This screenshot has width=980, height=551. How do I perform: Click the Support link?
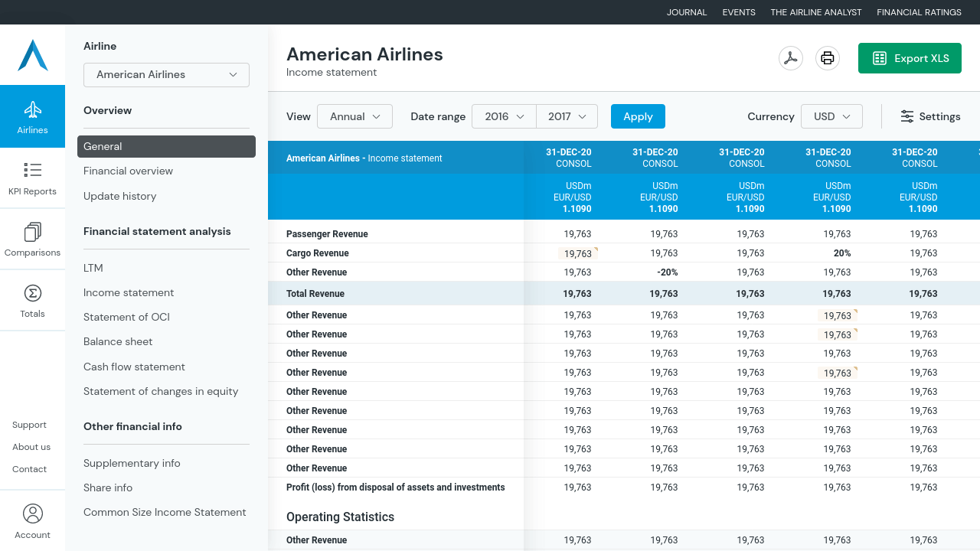pyautogui.click(x=29, y=425)
